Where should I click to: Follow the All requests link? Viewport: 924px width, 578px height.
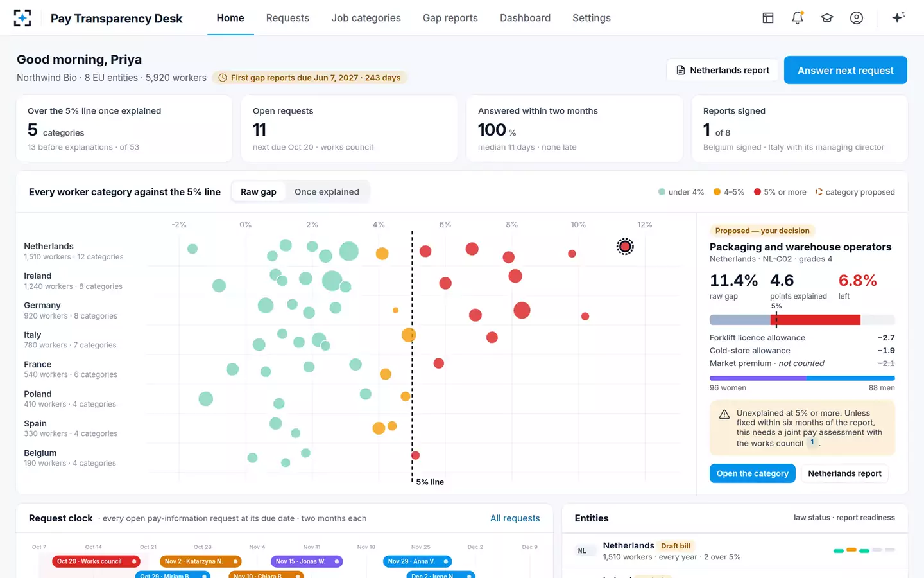(x=515, y=518)
